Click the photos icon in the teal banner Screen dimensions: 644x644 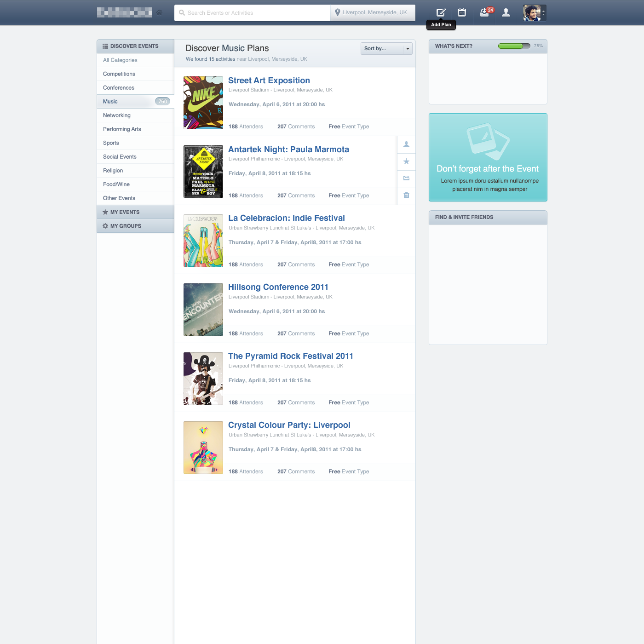[488, 141]
